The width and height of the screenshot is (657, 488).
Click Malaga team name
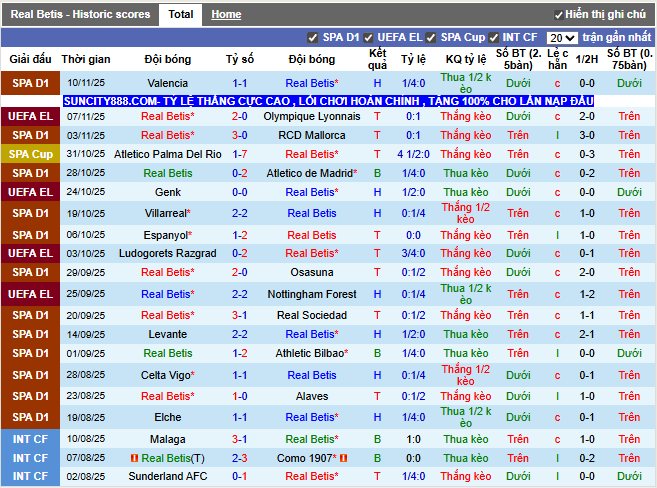point(168,439)
